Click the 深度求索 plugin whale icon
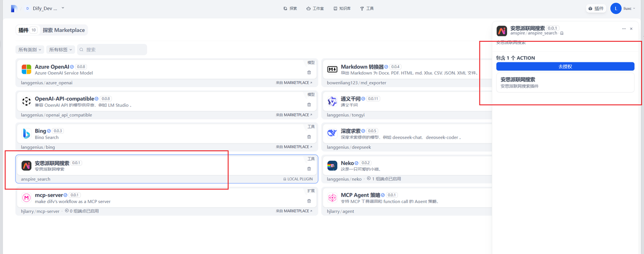Screen dimensions: 644x254 coord(333,134)
